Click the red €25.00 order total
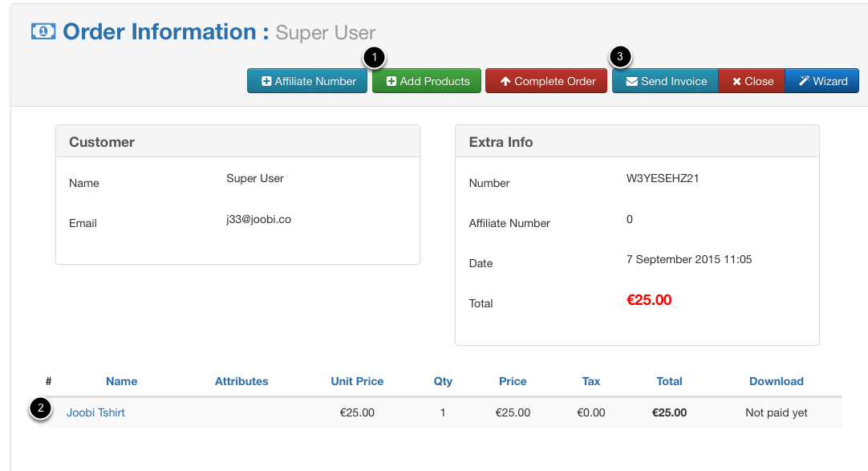This screenshot has width=868, height=471. click(649, 300)
